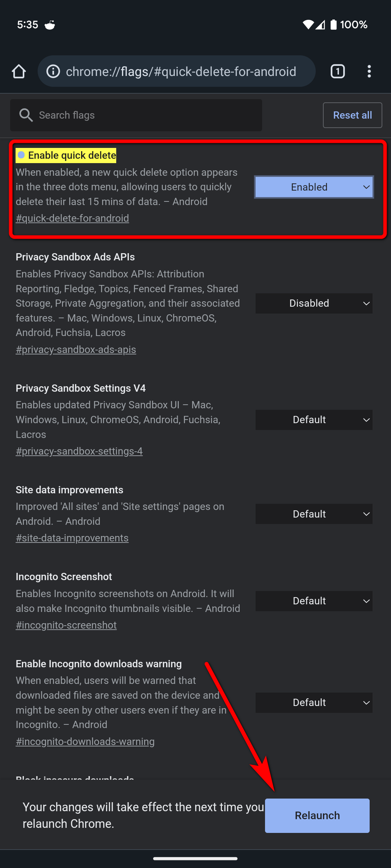Tap the magnifier icon in Search flags
This screenshot has height=868, width=391.
[x=26, y=115]
